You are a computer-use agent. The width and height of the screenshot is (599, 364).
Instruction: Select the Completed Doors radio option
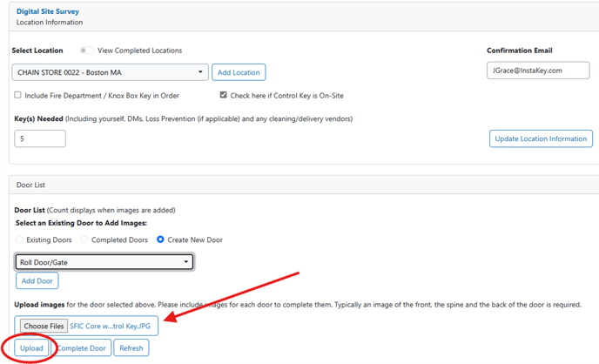tap(84, 239)
